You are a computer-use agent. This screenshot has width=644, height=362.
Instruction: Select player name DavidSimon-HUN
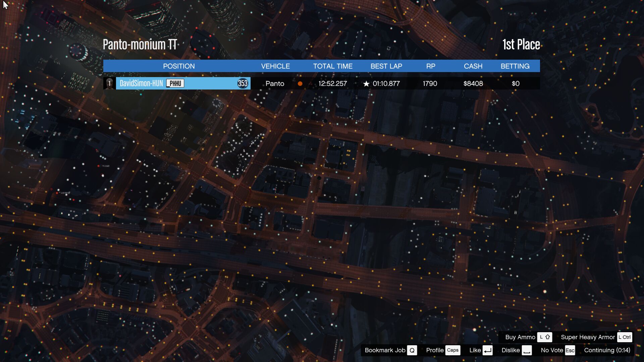141,83
